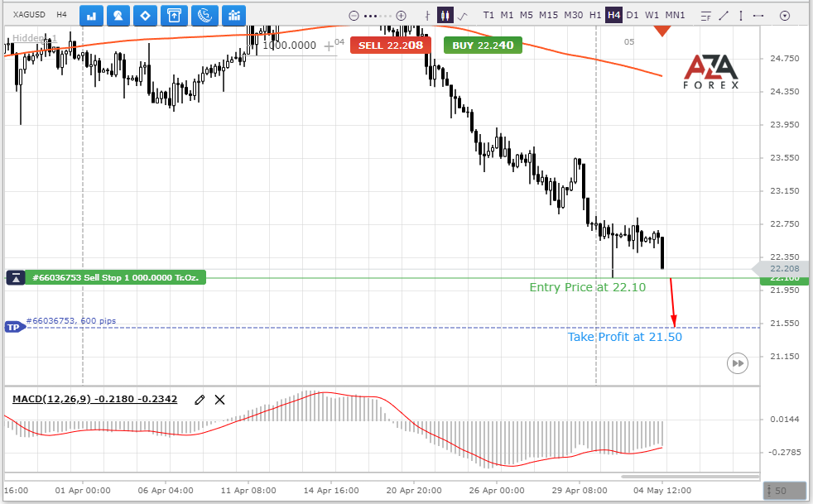This screenshot has height=504, width=813.
Task: Click the 50 scale control box
Action: click(x=784, y=490)
